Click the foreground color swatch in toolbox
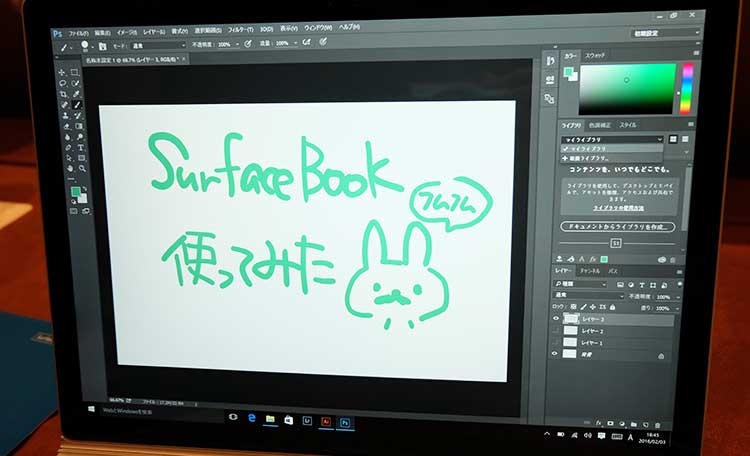Image resolution: width=750 pixels, height=456 pixels. [76, 192]
